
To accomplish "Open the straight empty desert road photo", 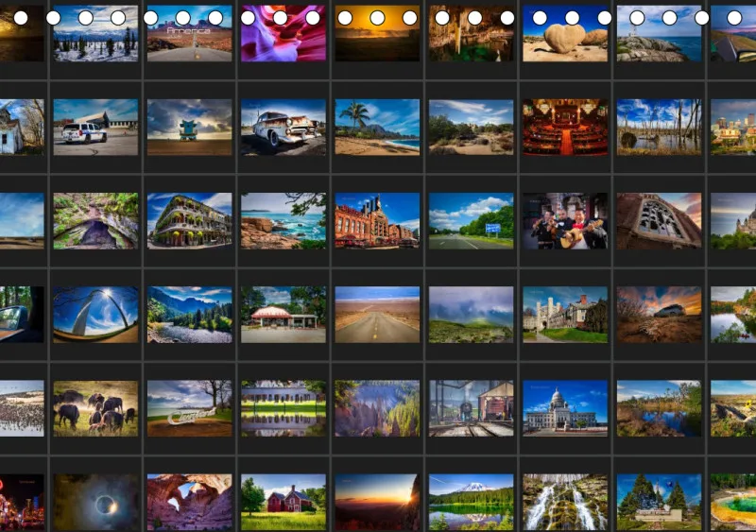I will point(377,315).
